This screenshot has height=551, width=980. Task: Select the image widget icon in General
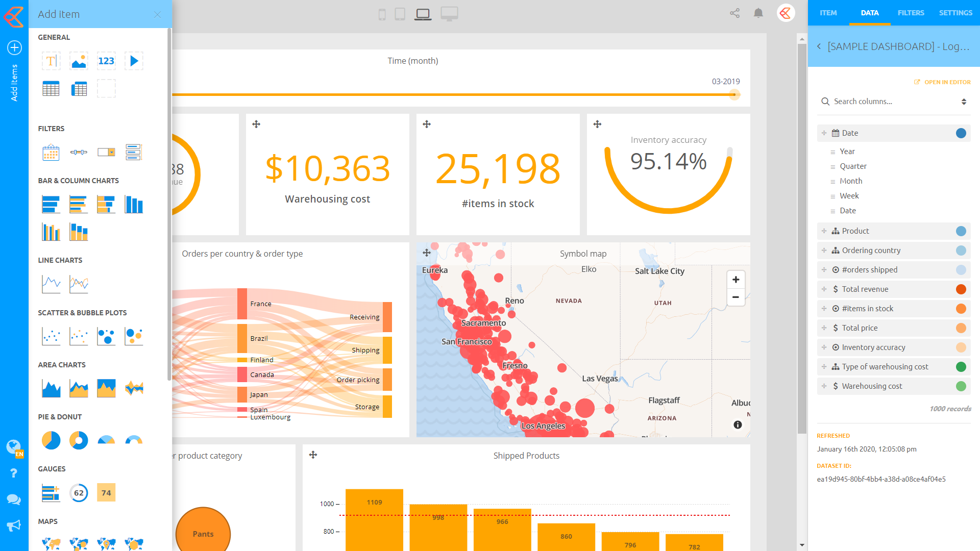[x=79, y=61]
